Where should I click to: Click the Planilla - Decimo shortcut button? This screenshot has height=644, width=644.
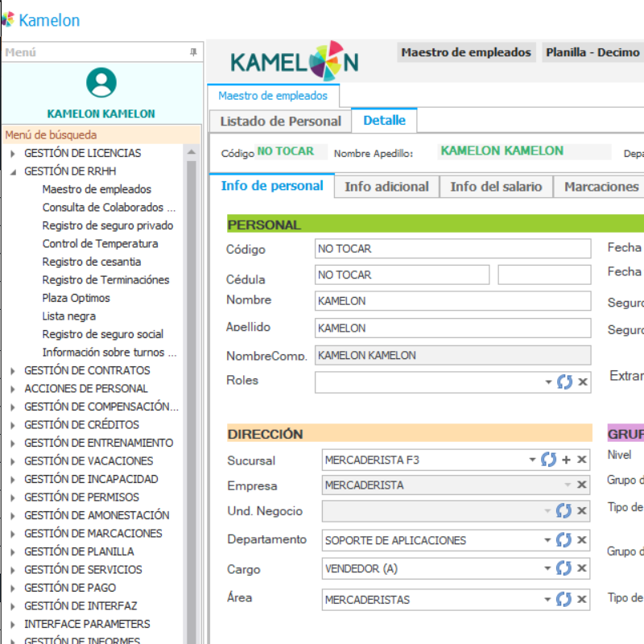tap(592, 52)
